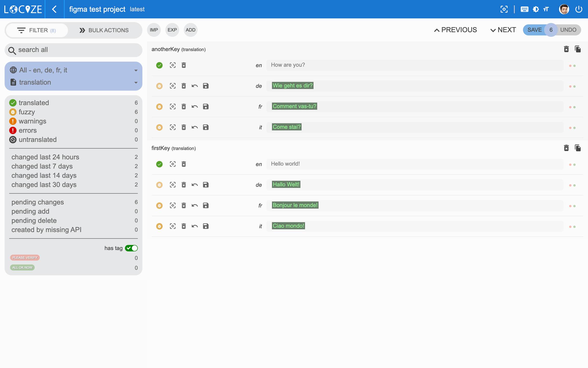The width and height of the screenshot is (588, 368).
Task: Copy the firstKey key with copy icon
Action: point(578,148)
